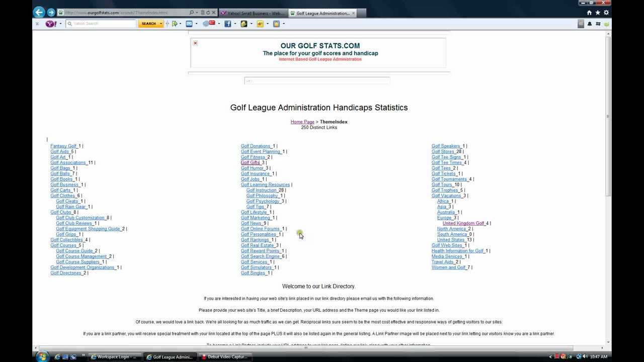Open the Yahoo Mail envelope icon

click(x=189, y=24)
